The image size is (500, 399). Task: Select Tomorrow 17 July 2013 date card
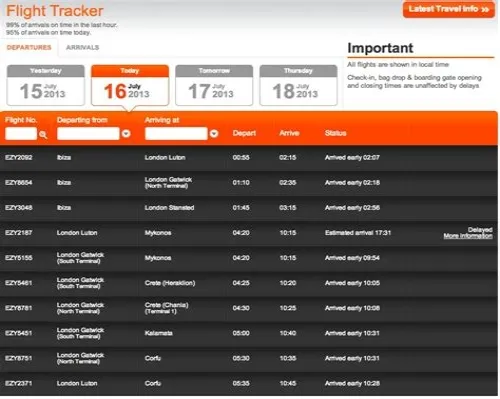pos(214,85)
